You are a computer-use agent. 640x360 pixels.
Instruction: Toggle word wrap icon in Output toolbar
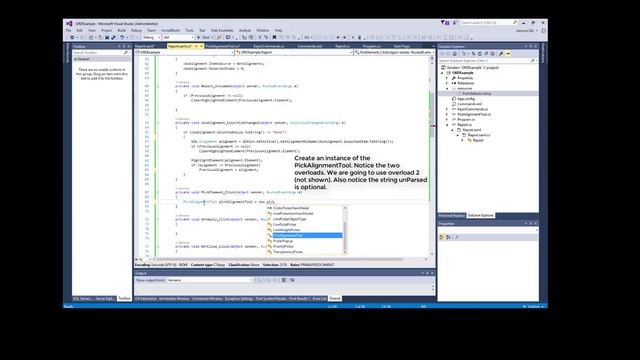[292, 280]
